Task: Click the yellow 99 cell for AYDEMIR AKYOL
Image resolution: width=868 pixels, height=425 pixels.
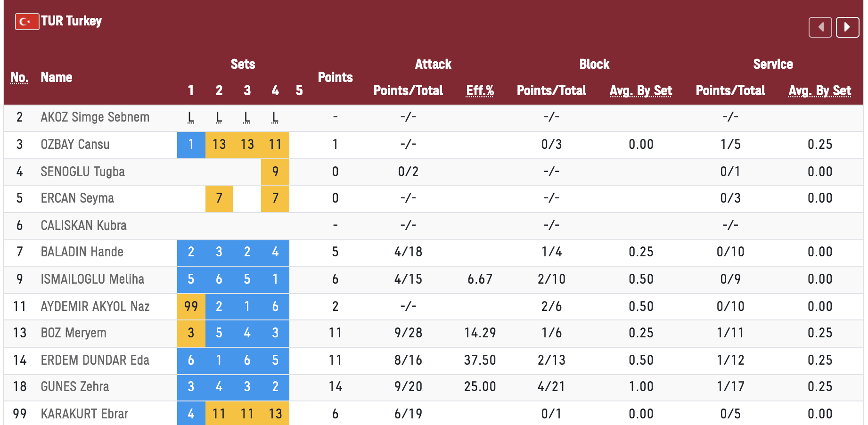Action: [191, 307]
